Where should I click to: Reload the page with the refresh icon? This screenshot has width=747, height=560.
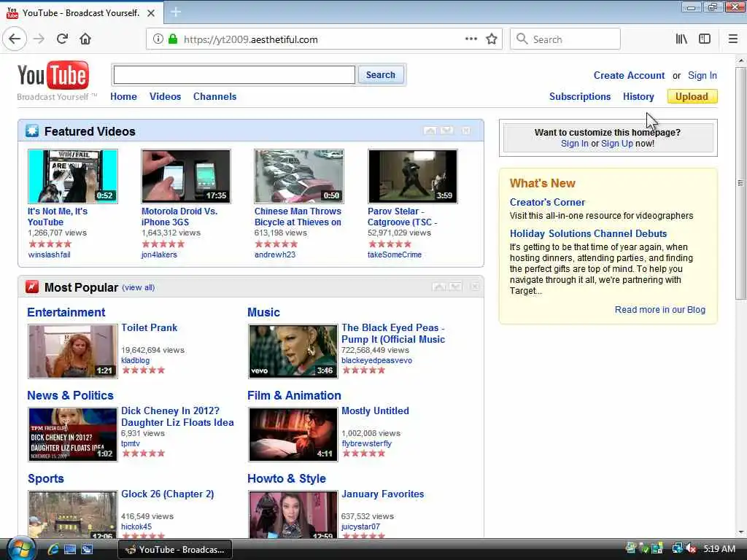[62, 39]
